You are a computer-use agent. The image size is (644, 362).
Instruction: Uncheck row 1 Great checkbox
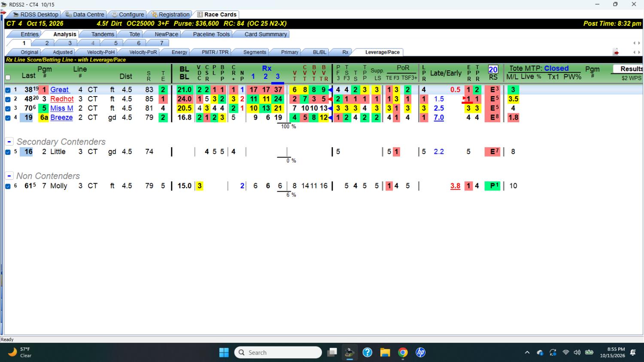tap(8, 90)
